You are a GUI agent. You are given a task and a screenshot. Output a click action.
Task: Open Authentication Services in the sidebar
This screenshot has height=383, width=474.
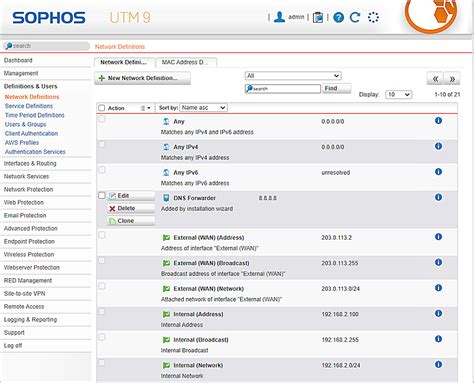pyautogui.click(x=35, y=152)
